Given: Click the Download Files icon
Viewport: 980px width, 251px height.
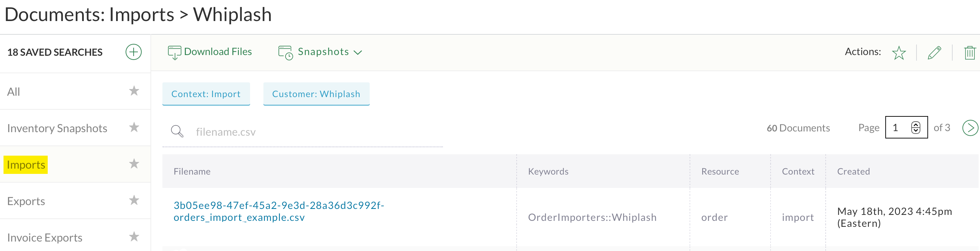Looking at the screenshot, I should [x=174, y=53].
